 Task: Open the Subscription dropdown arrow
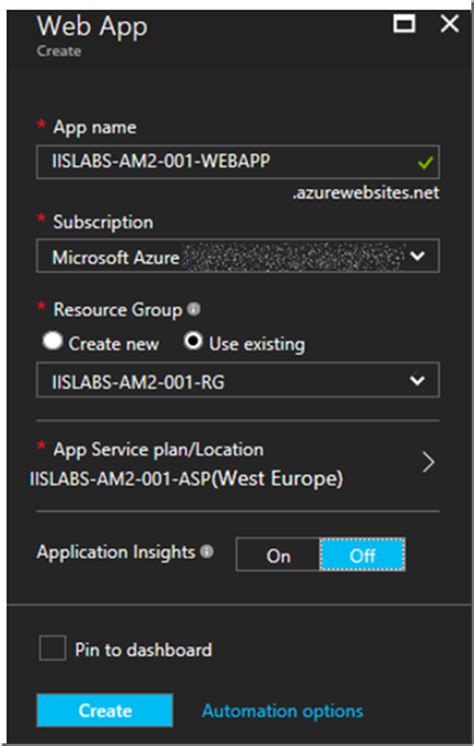pyautogui.click(x=417, y=256)
